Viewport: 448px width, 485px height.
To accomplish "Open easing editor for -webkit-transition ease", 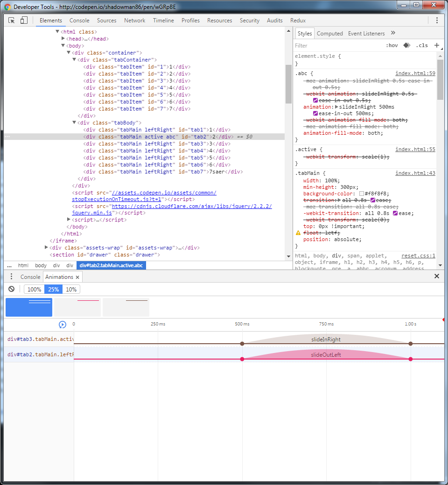I will 395,213.
